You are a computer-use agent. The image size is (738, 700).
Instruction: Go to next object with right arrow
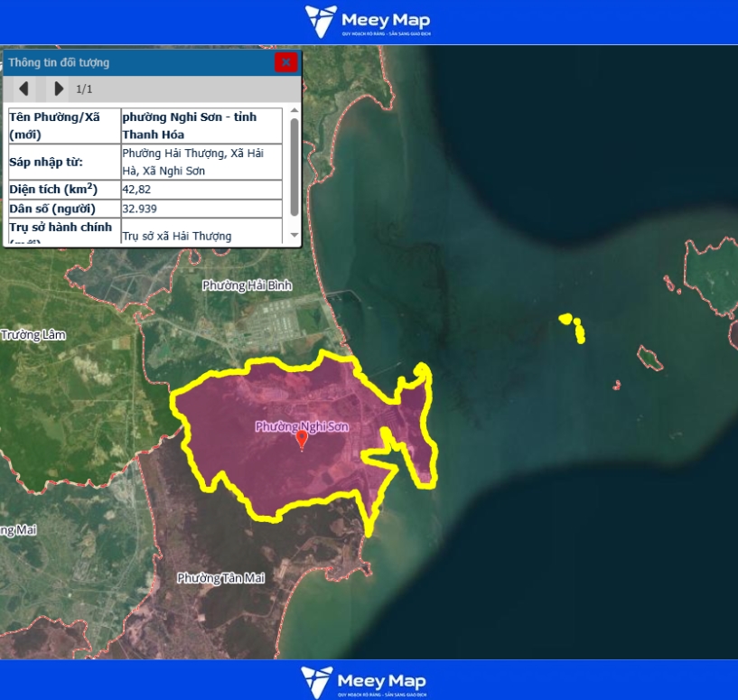[x=59, y=89]
